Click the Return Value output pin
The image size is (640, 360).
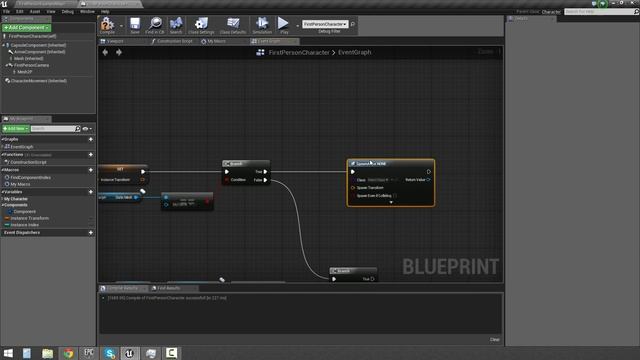coord(429,180)
